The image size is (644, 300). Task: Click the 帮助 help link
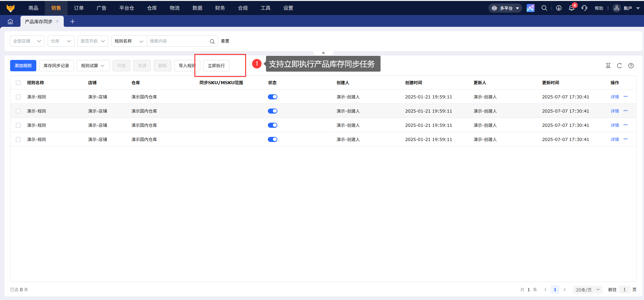(x=599, y=8)
